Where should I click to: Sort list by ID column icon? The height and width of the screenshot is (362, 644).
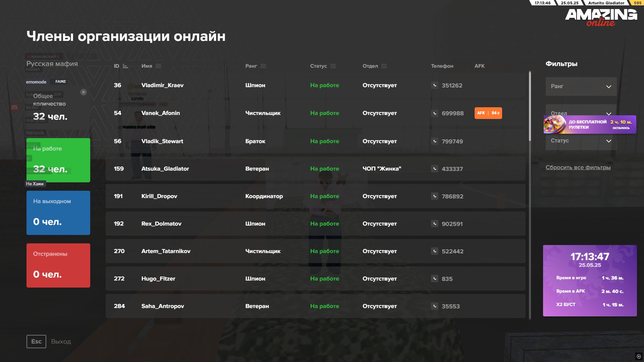[x=125, y=66]
